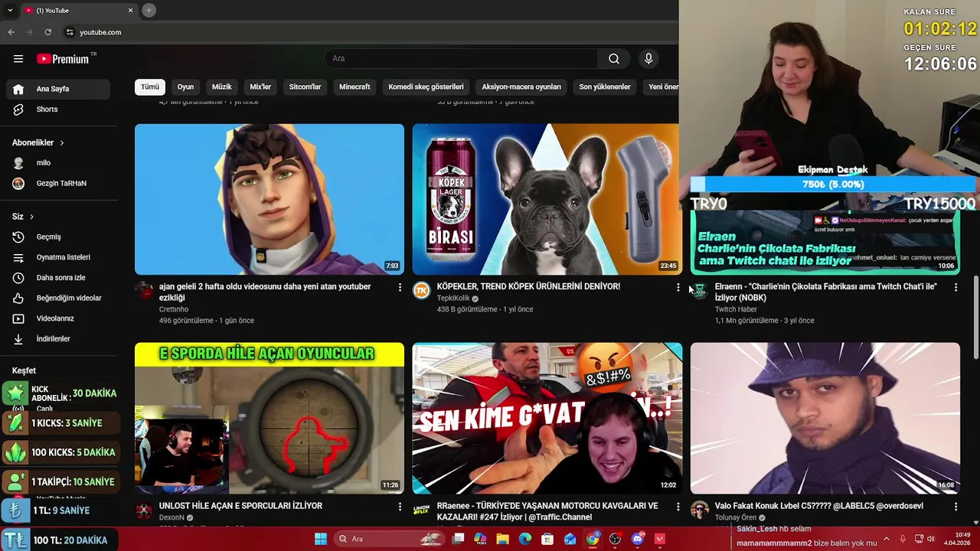
Task: Open the 'ajan geleli 2 hafta' video thumbnail
Action: coord(269,199)
